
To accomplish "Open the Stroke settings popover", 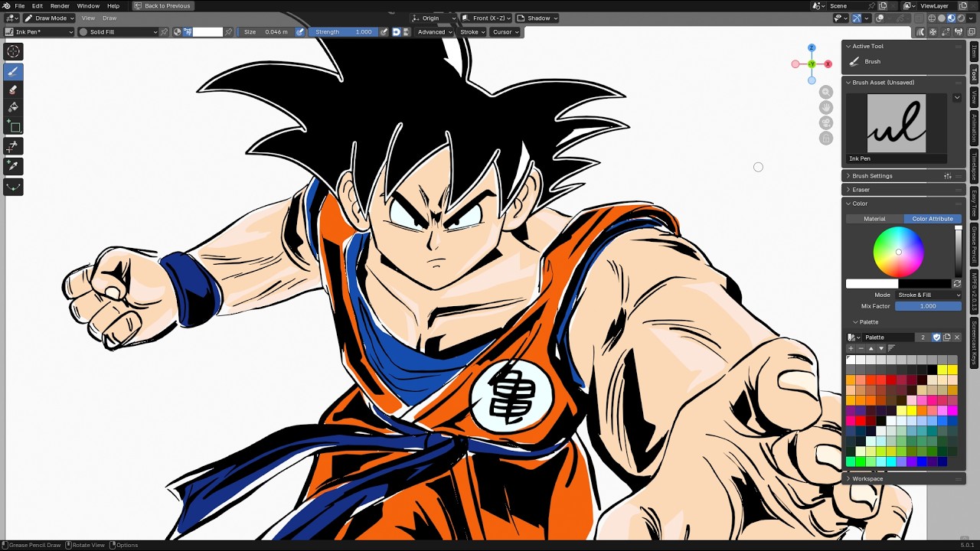I will [472, 31].
